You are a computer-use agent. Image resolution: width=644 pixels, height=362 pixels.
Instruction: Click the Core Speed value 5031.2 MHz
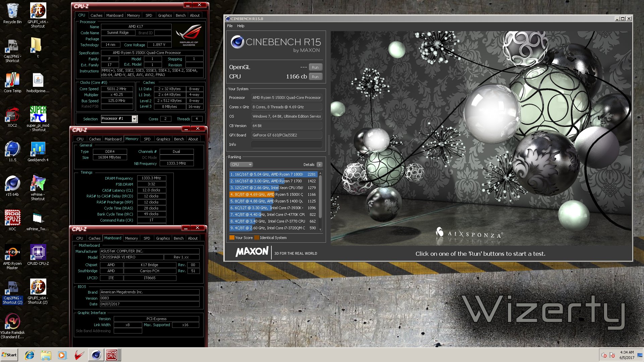(x=117, y=89)
